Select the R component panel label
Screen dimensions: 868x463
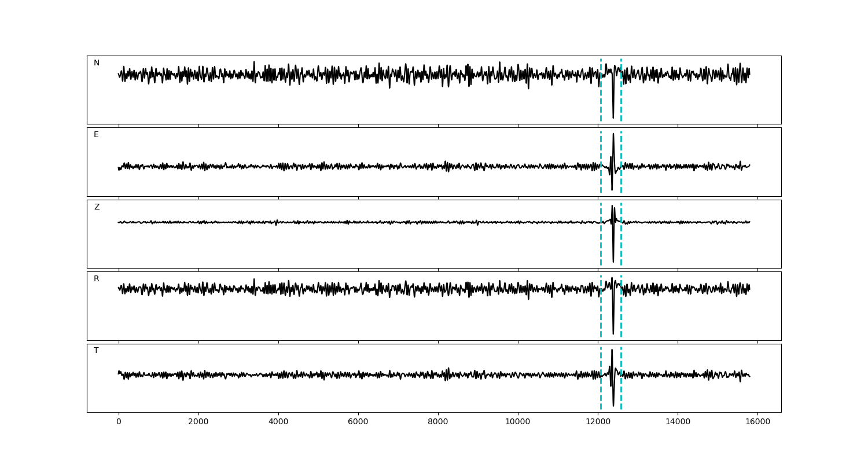[97, 279]
